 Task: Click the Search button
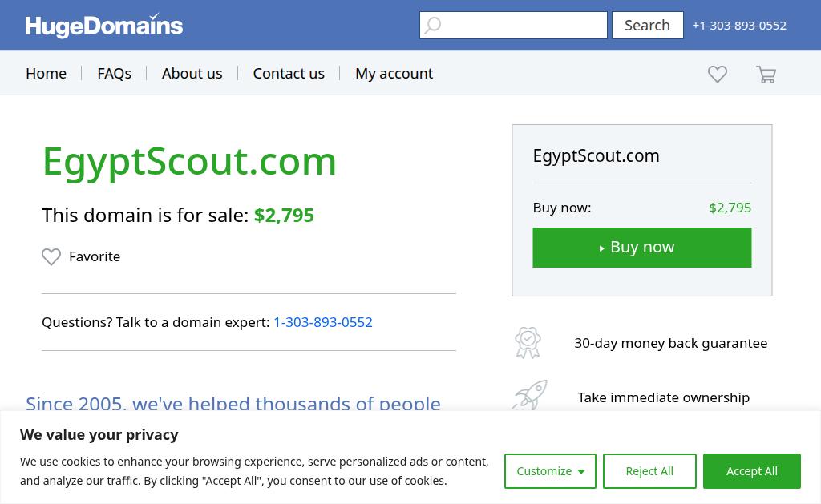tap(648, 25)
